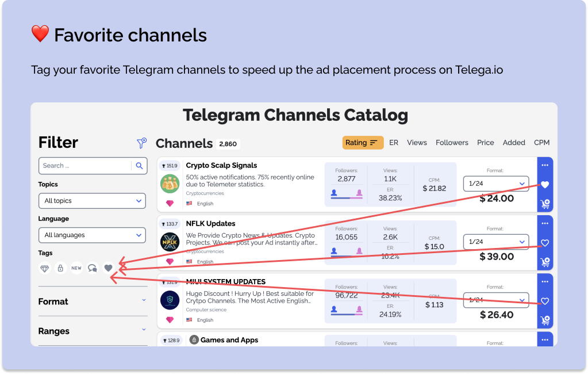Open Crypto Scalp Signals bitcoin avatar

(170, 184)
